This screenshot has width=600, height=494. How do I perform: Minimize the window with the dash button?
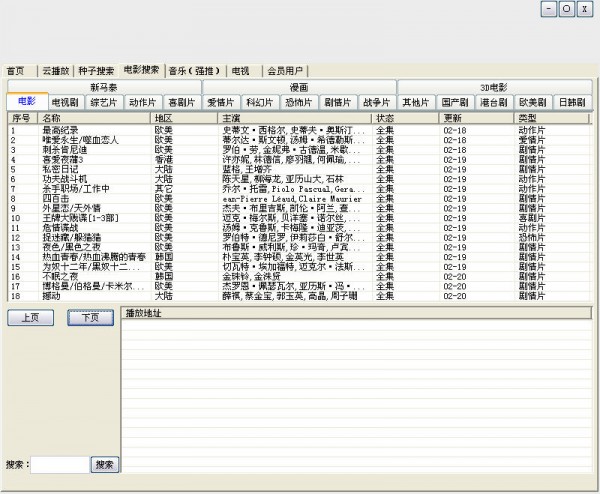(549, 9)
